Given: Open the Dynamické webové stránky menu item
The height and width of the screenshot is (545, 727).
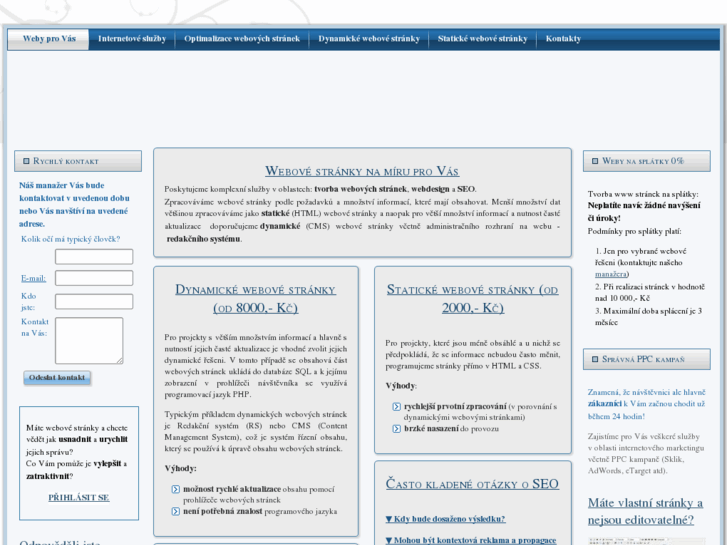Looking at the screenshot, I should point(369,39).
